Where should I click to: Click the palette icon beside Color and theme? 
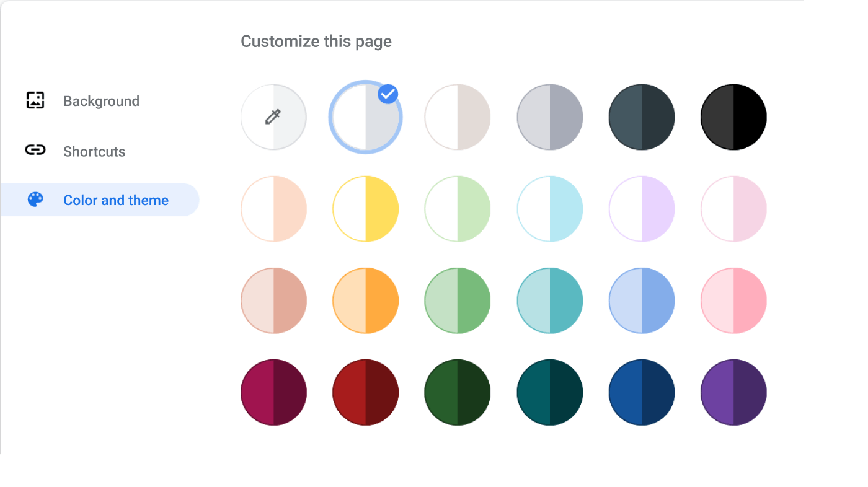[x=35, y=199]
